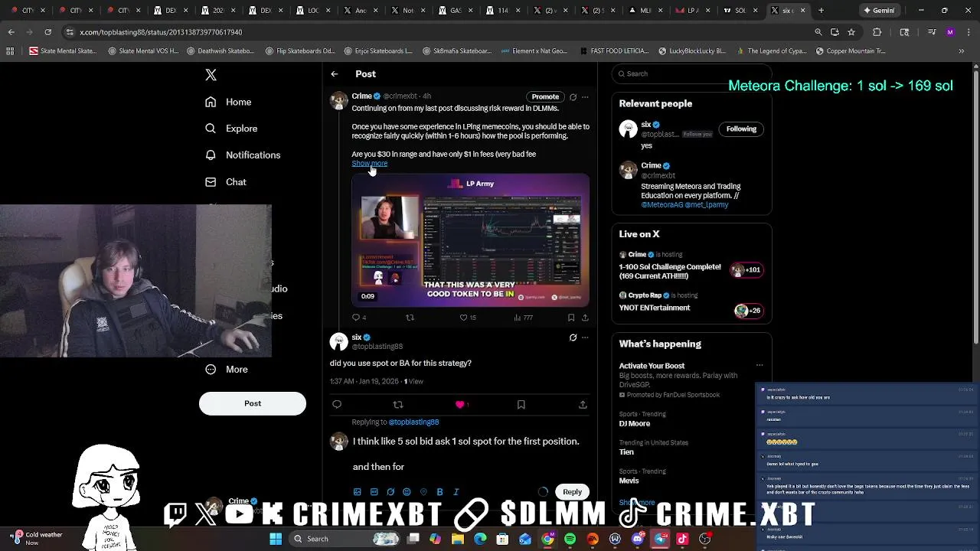Open Windows Start menu
This screenshot has width=980, height=551.
[276, 539]
